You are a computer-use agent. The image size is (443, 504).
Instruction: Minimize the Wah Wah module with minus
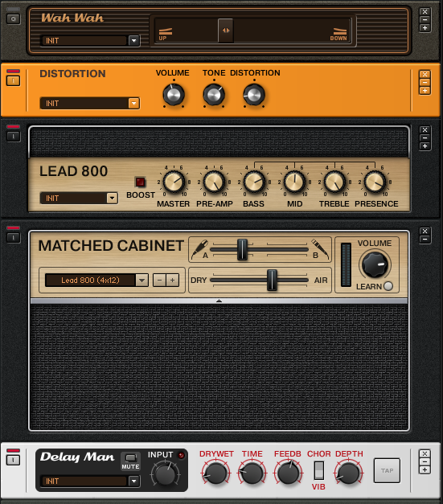tap(425, 19)
